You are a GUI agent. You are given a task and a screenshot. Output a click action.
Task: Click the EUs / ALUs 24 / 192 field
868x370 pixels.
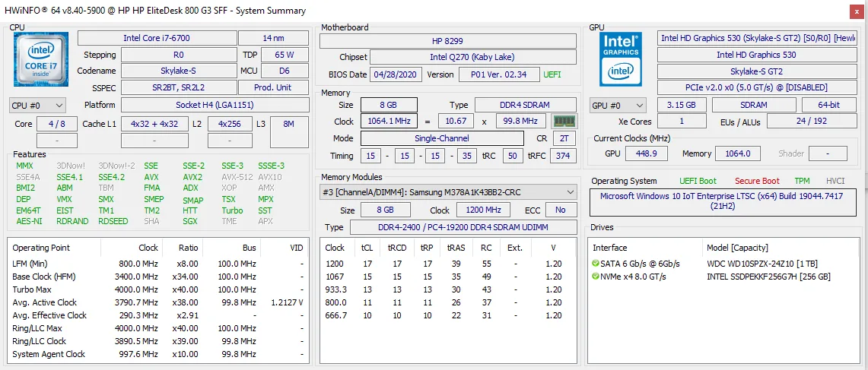813,122
